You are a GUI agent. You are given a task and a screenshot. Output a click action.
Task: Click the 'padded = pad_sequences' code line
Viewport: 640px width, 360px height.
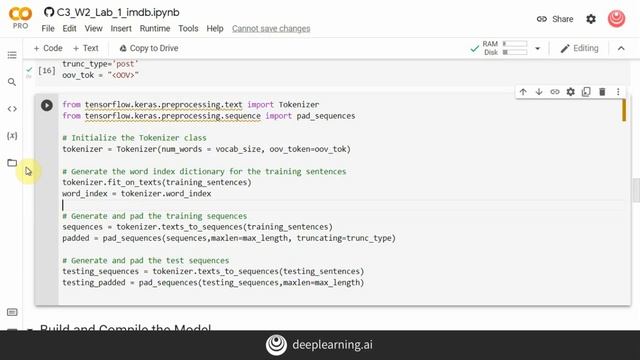click(229, 238)
